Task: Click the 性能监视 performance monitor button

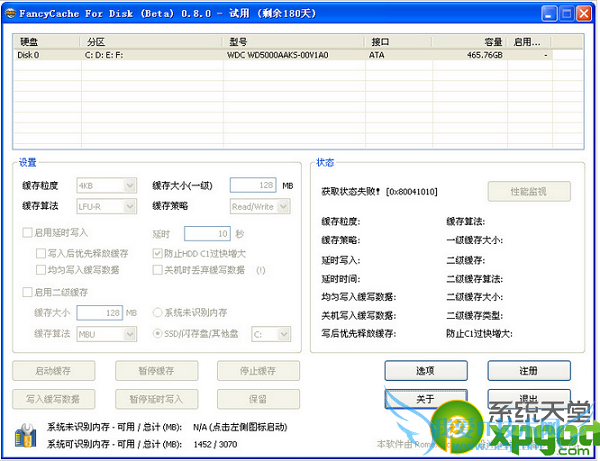Action: (529, 191)
